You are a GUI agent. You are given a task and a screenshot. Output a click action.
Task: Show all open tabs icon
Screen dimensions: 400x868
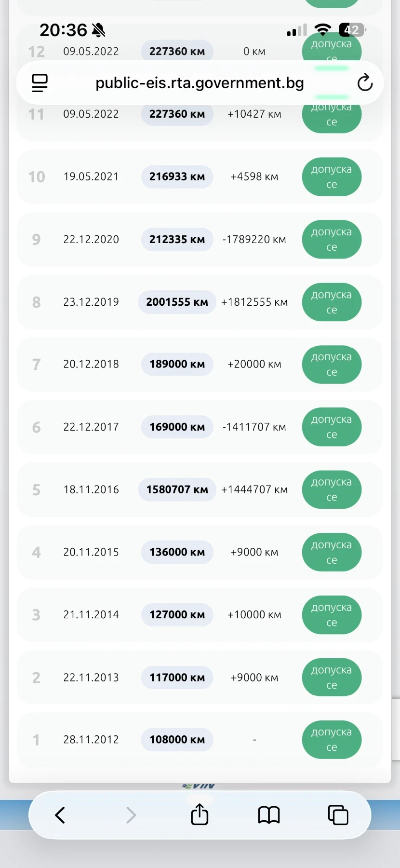(338, 815)
